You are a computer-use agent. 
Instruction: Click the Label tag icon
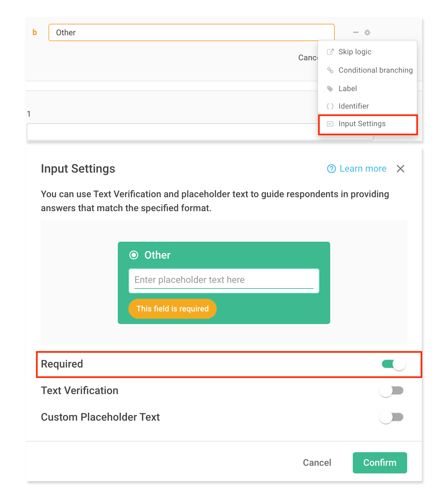pyautogui.click(x=330, y=89)
